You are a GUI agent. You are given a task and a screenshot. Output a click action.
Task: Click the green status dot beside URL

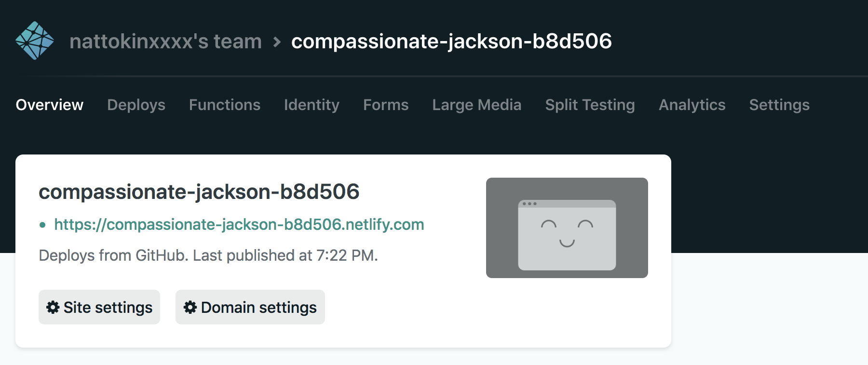click(x=43, y=225)
